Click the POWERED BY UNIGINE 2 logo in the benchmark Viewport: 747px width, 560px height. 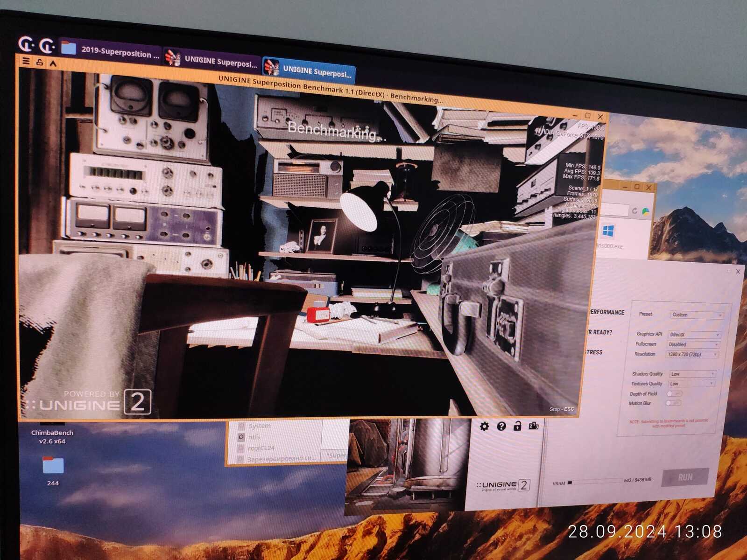90,402
